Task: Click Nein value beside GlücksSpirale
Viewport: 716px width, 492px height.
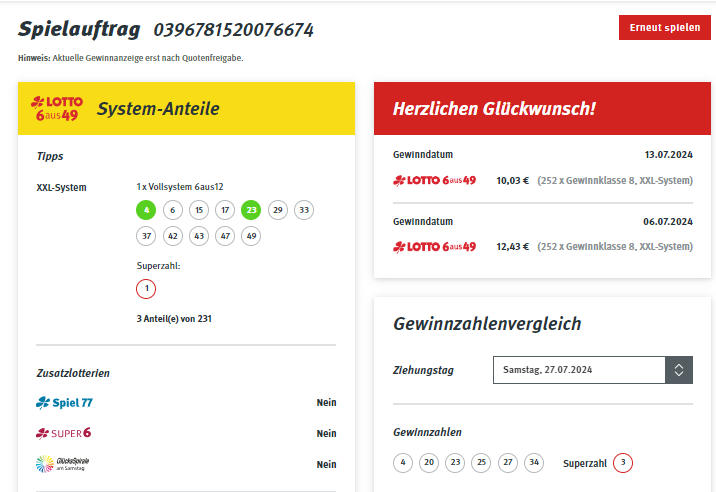Action: (326, 464)
